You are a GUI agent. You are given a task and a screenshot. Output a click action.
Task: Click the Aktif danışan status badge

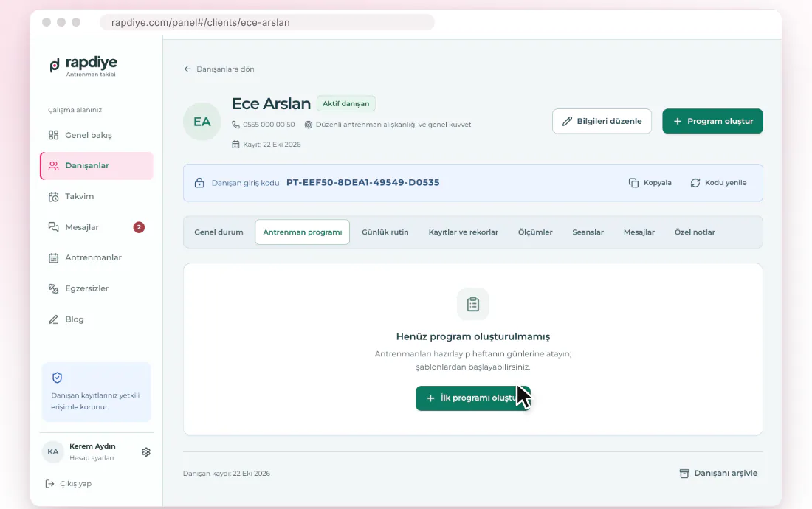[346, 103]
